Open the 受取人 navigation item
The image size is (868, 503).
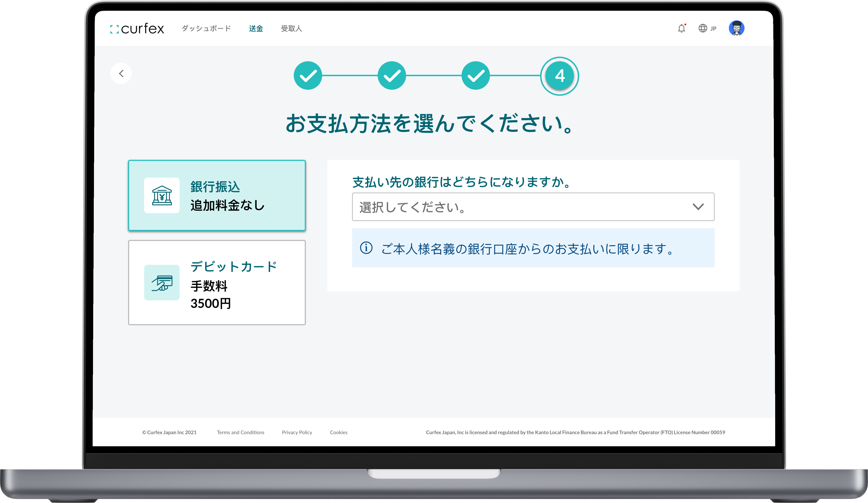click(x=291, y=29)
